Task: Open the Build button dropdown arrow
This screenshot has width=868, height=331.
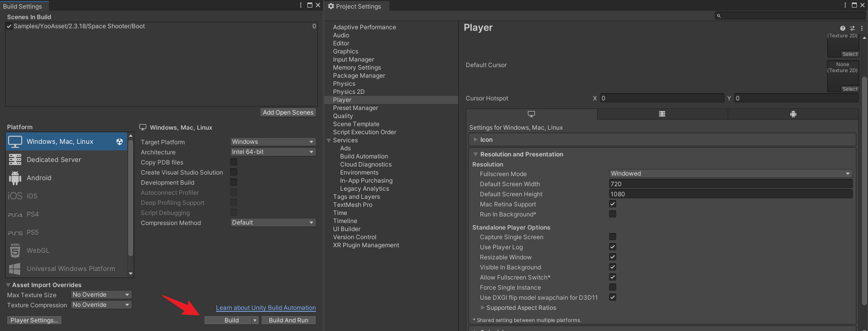Action: pos(255,320)
